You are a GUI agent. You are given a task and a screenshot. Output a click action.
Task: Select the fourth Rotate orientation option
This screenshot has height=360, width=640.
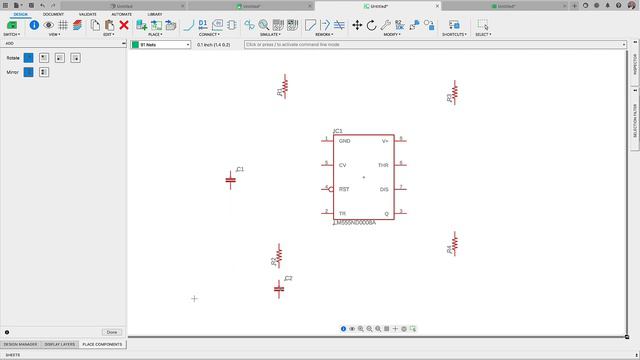[x=75, y=58]
